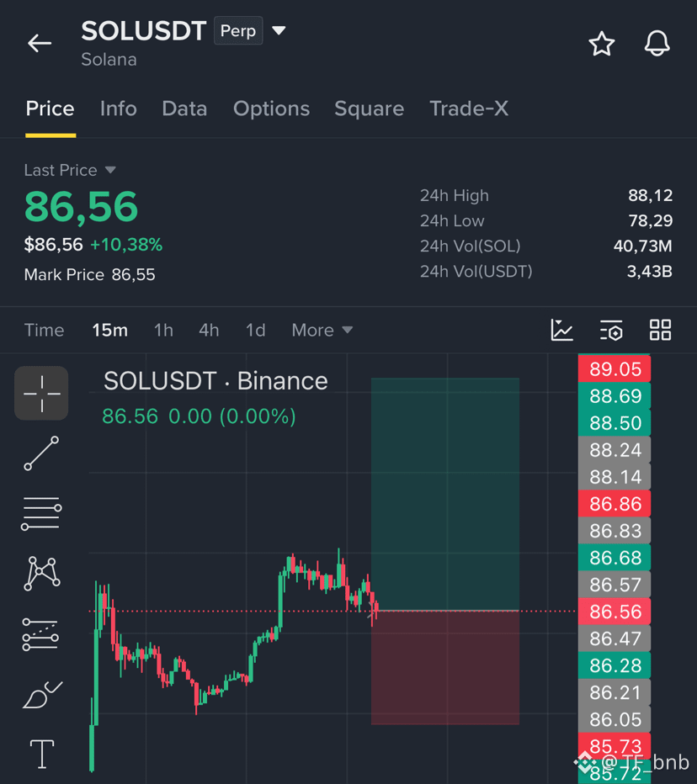
Task: Click the 86.47 price label
Action: tap(615, 638)
